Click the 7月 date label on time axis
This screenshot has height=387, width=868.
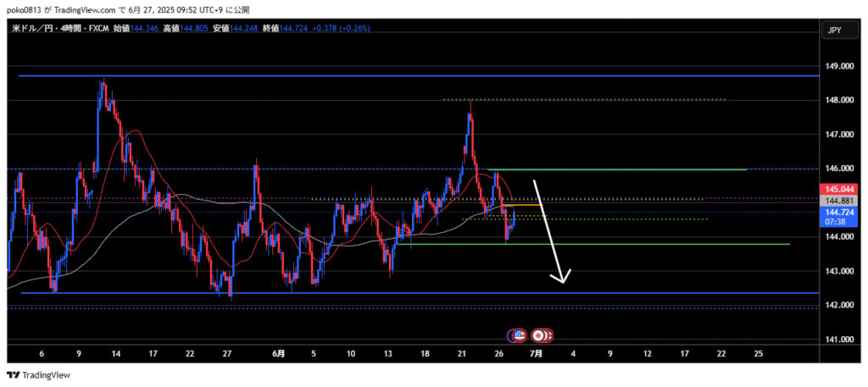pos(537,352)
